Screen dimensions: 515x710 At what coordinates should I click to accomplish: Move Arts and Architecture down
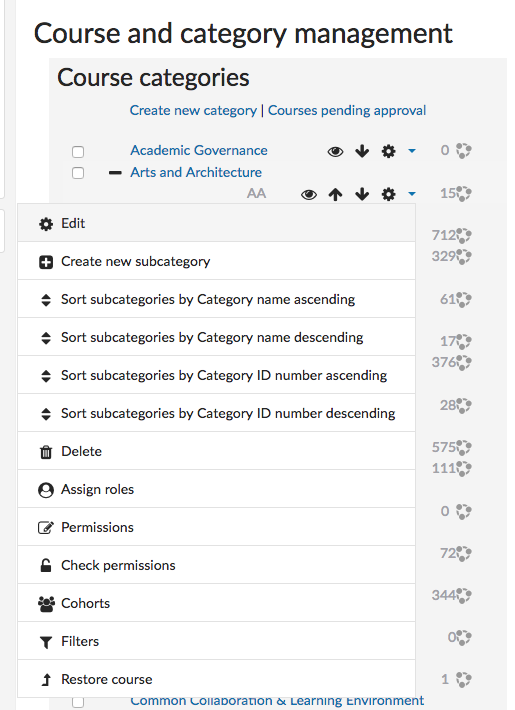pyautogui.click(x=362, y=195)
